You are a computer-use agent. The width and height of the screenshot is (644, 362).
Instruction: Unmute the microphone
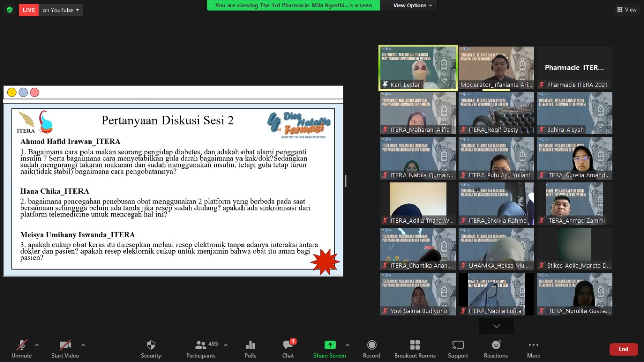click(21, 348)
